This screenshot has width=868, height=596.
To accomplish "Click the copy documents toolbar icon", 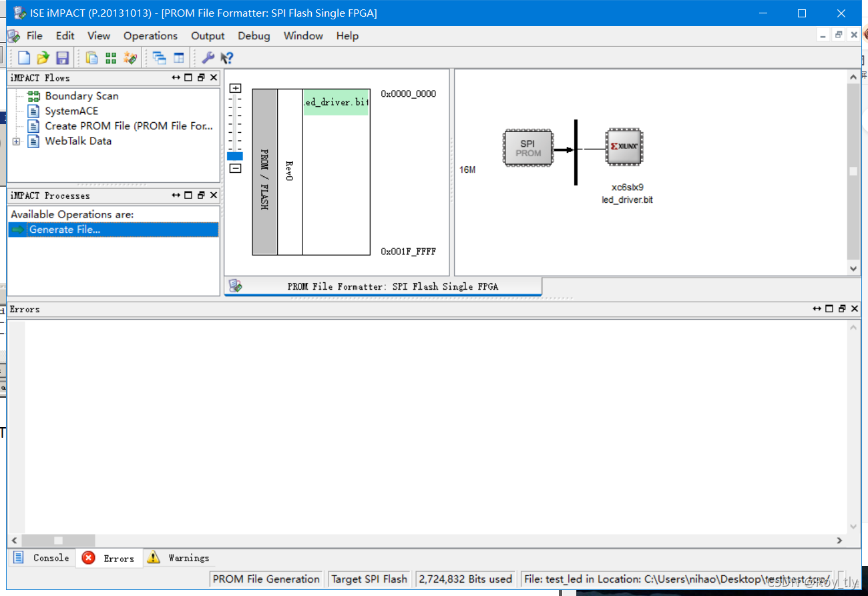I will tap(91, 58).
